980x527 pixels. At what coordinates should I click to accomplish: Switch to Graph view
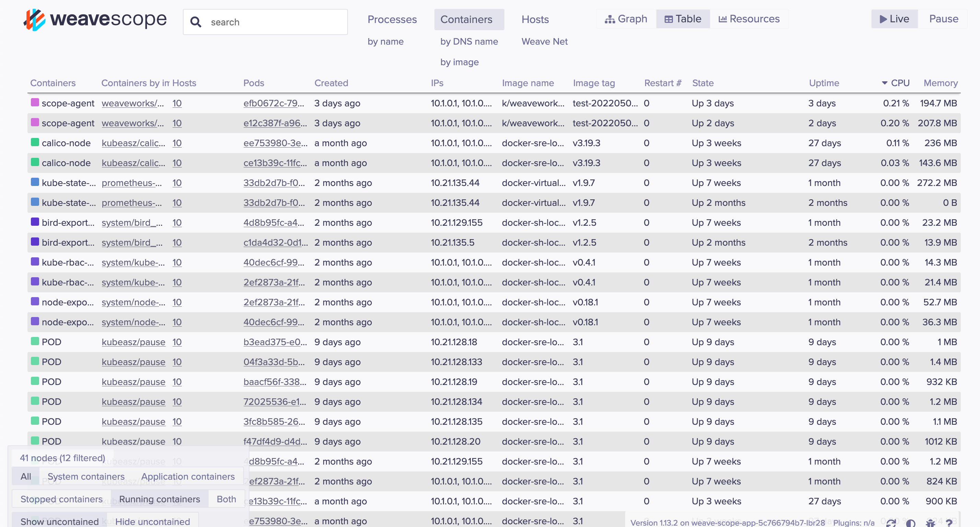(626, 19)
